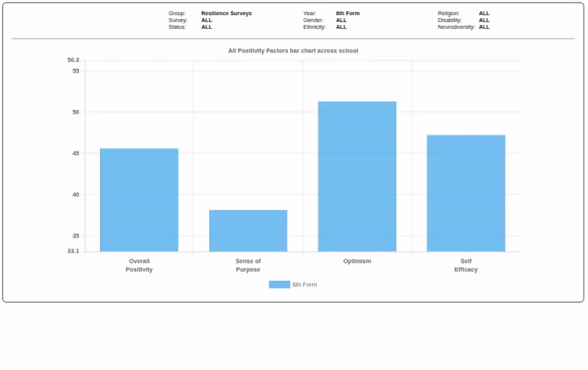Click the Year filter value '6th Form'
The width and height of the screenshot is (588, 370).
(348, 13)
